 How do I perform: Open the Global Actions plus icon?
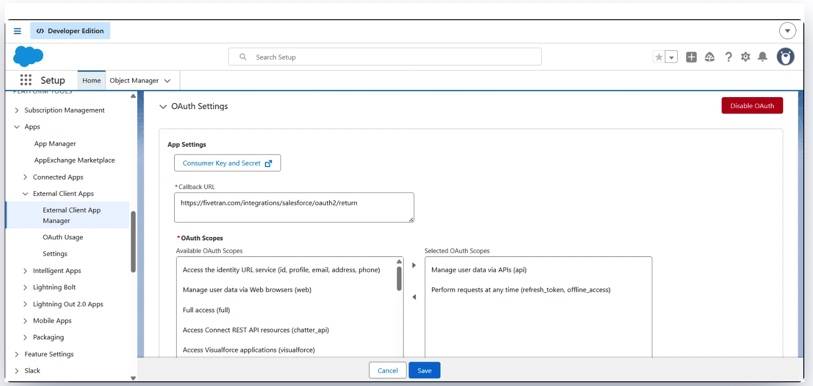click(x=691, y=57)
